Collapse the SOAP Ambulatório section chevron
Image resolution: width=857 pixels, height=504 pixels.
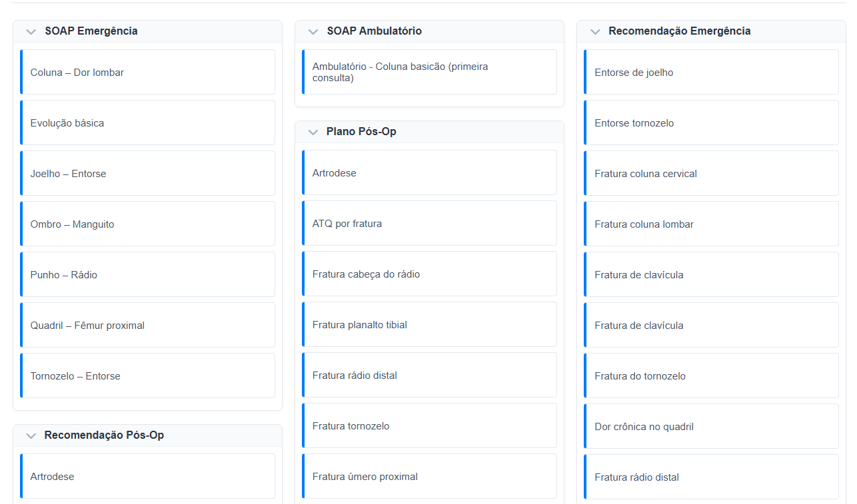tap(313, 31)
